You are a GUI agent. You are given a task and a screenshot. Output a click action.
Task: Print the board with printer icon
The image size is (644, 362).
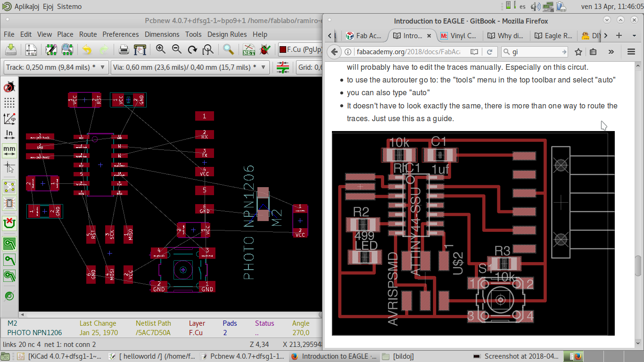tap(124, 49)
